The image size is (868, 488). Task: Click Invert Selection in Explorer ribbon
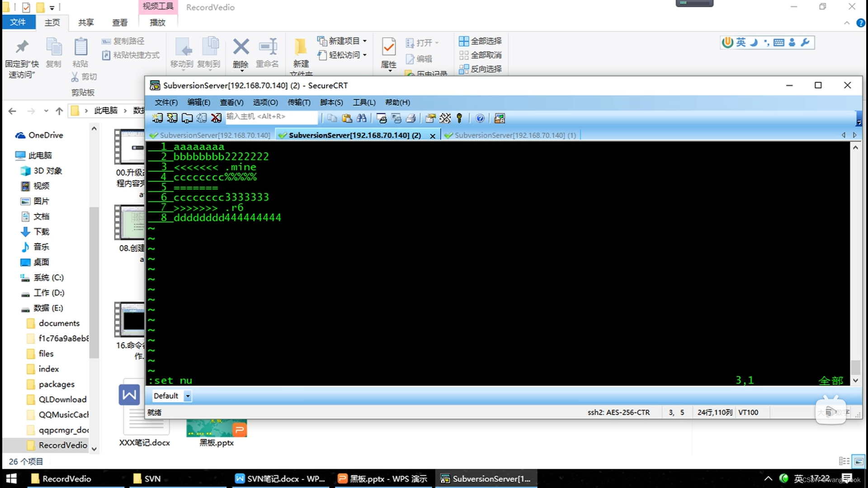click(480, 69)
